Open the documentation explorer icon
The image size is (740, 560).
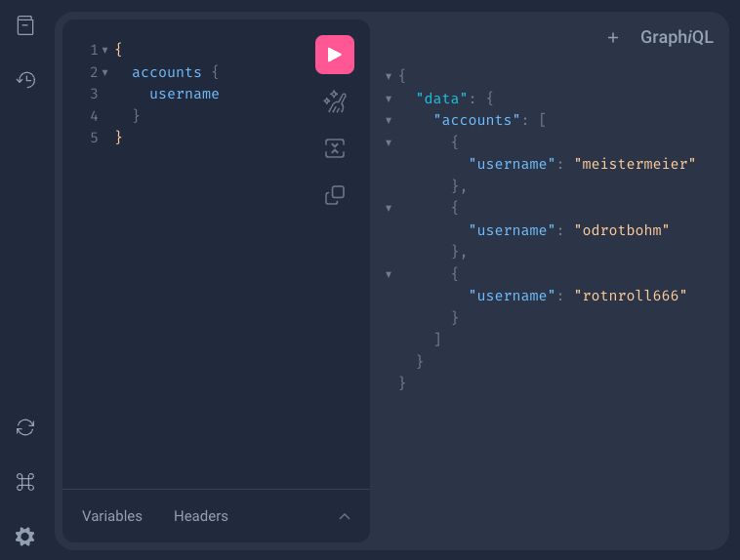[25, 25]
